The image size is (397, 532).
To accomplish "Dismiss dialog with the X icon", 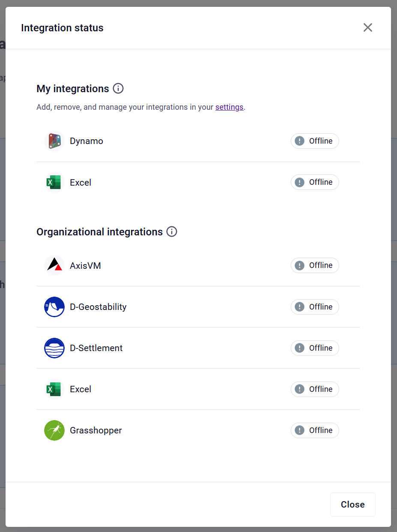I will tap(367, 28).
